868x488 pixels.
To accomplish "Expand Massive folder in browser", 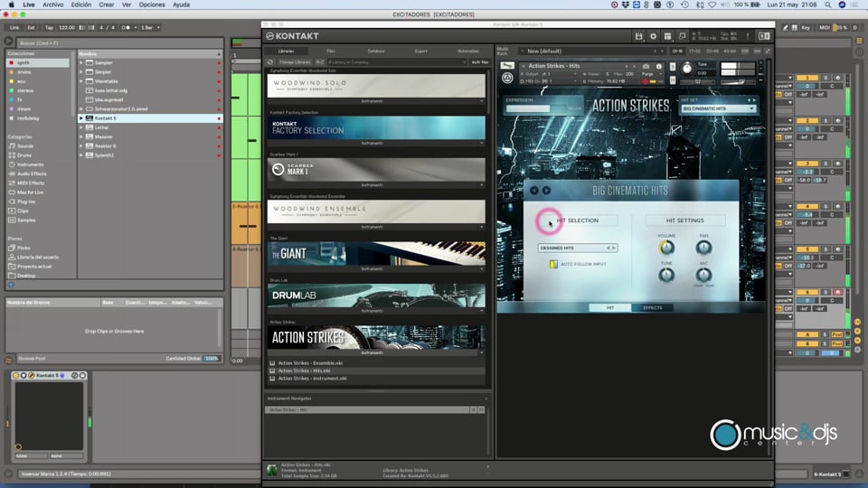I will click(81, 136).
